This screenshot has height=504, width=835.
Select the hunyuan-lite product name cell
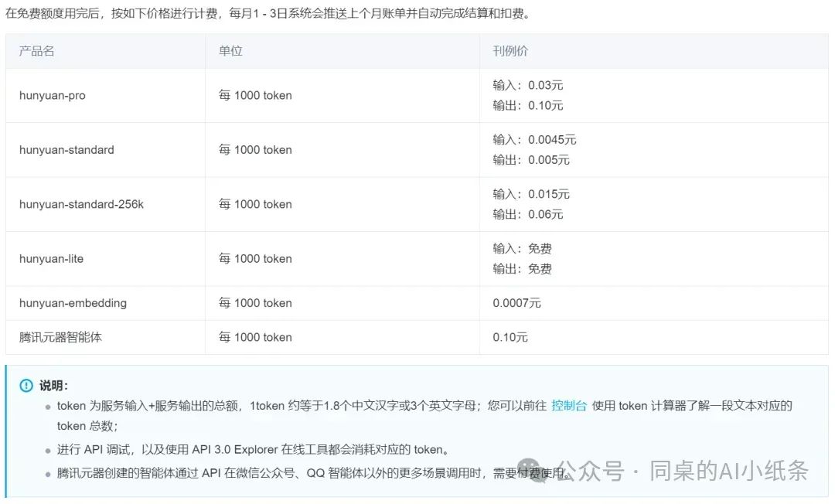click(105, 259)
